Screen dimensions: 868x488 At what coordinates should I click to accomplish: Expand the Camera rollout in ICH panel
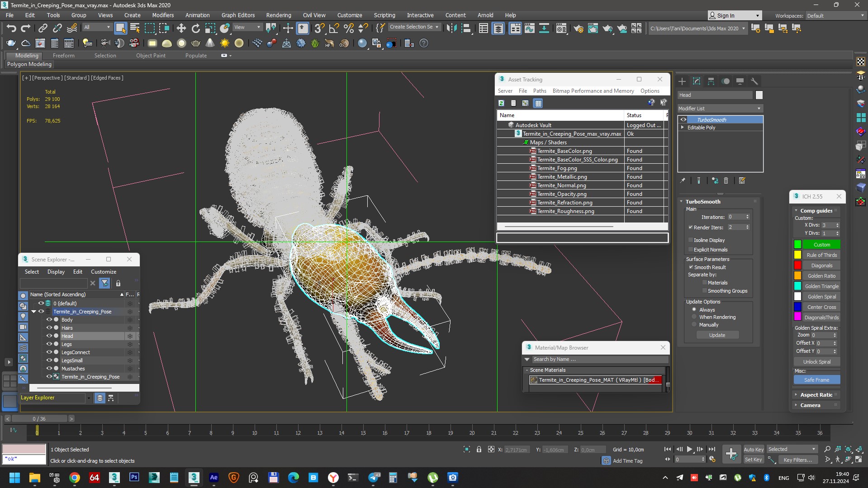tap(816, 405)
